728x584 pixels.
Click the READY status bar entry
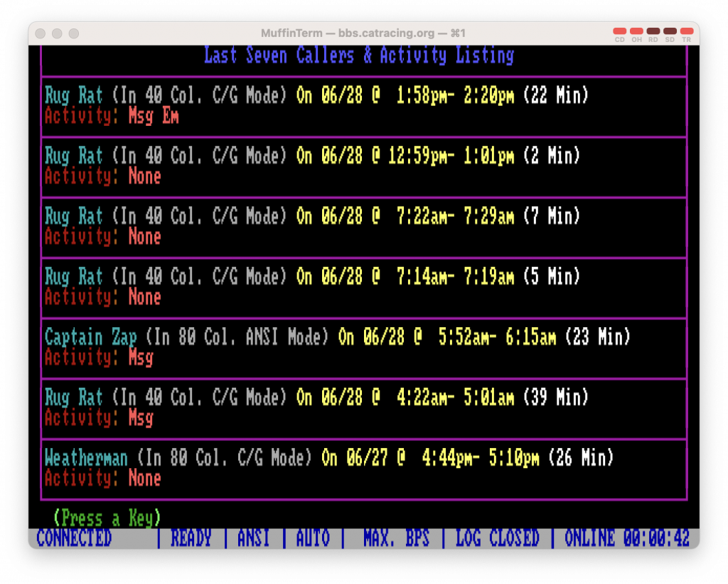tap(191, 538)
